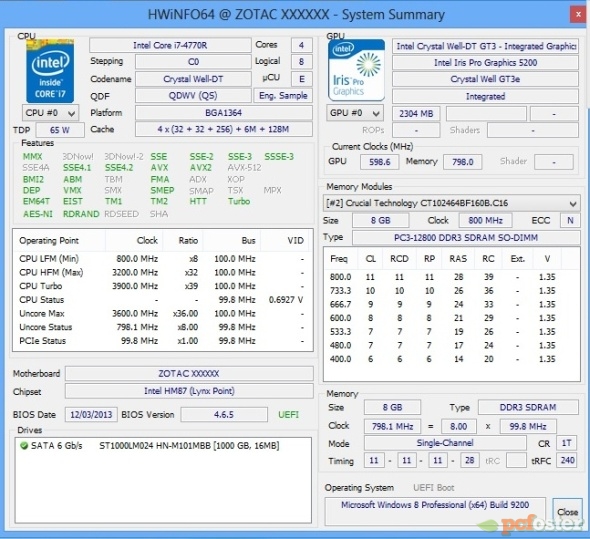The image size is (590, 539).
Task: Click the BIOS Date 12/03/2013 field
Action: coord(91,415)
